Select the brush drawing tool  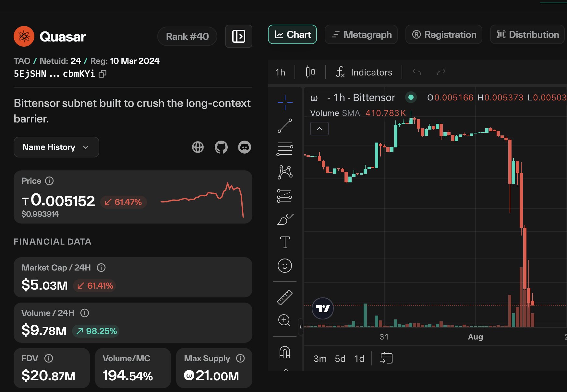285,219
